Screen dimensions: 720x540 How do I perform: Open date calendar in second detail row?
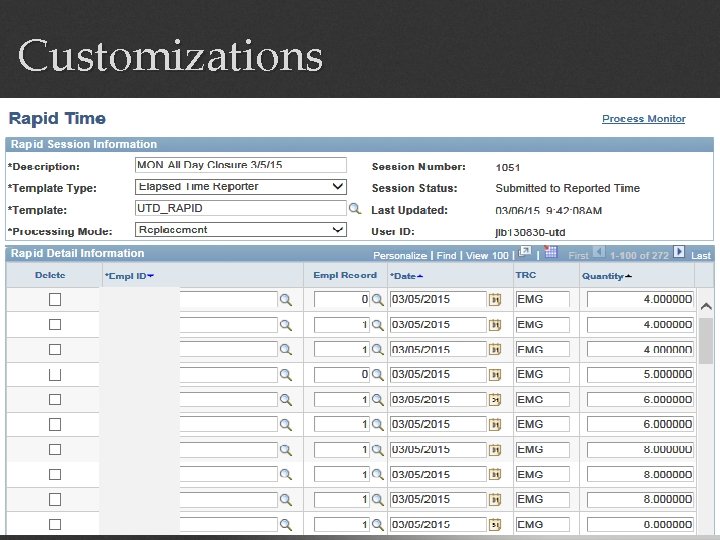coord(495,325)
